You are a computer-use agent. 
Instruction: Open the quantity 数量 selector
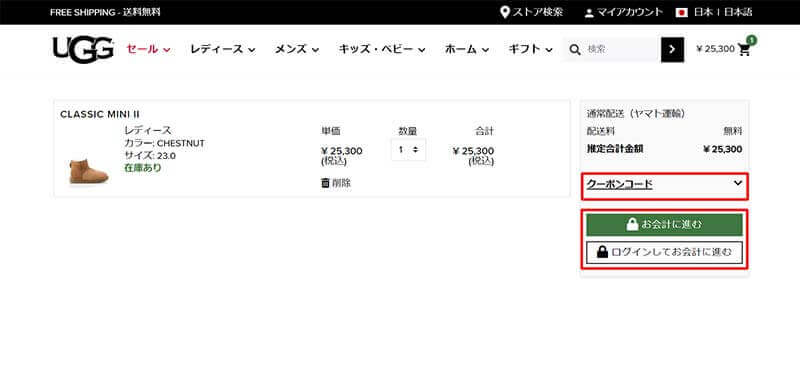tap(408, 149)
